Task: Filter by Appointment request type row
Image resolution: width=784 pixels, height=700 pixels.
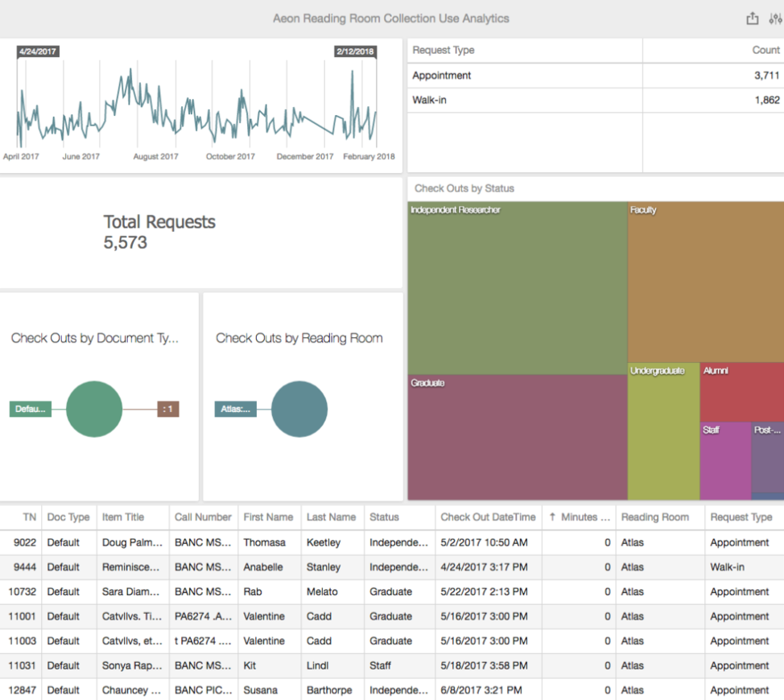Action: point(523,76)
